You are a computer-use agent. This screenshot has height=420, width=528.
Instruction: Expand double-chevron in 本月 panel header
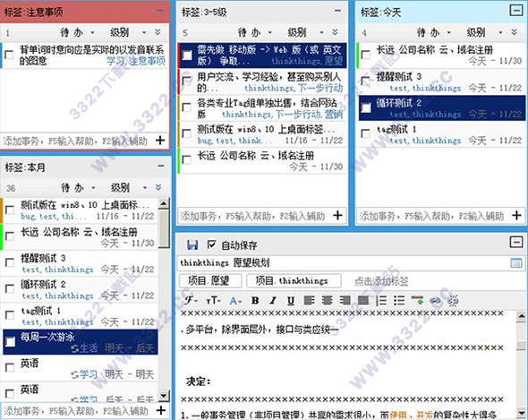point(158,187)
